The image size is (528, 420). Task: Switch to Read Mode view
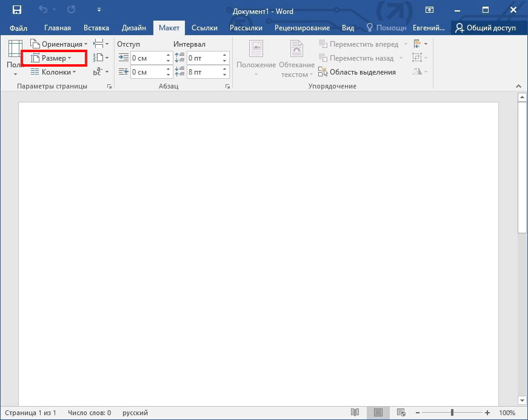[x=355, y=413]
